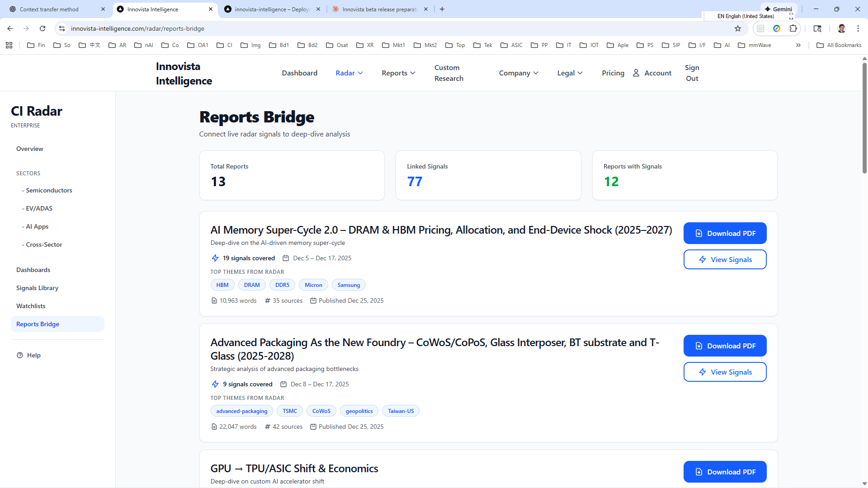Click the page vertical scrollbar thumb
The height and width of the screenshot is (488, 868).
pyautogui.click(x=864, y=117)
